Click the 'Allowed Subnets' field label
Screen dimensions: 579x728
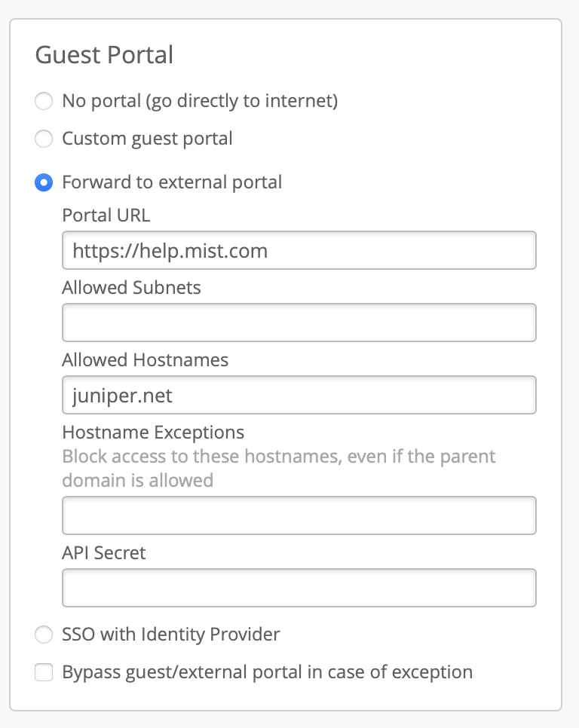pyautogui.click(x=131, y=288)
